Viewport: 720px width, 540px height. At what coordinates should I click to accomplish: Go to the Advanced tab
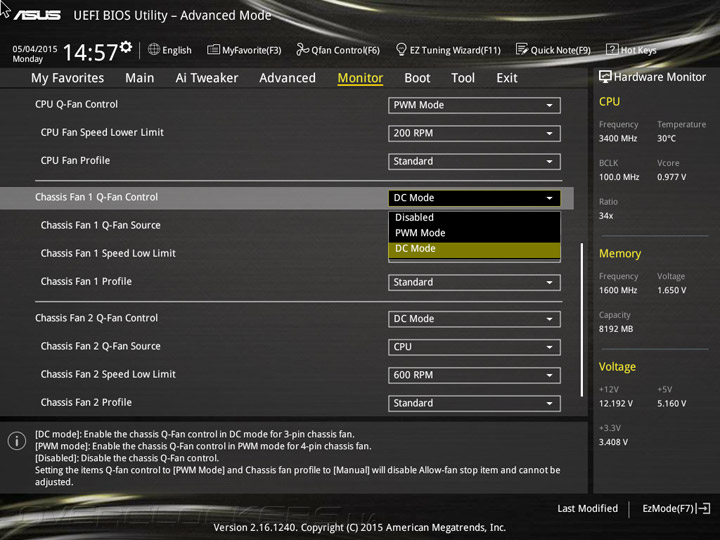287,78
